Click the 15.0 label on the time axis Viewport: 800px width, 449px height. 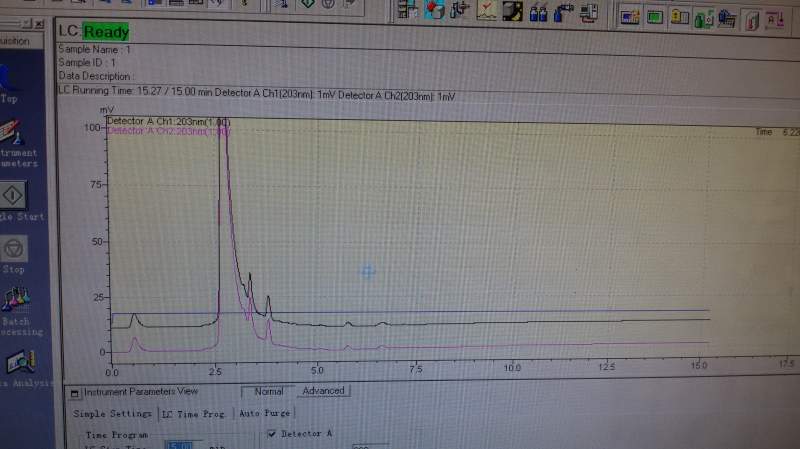click(x=699, y=366)
